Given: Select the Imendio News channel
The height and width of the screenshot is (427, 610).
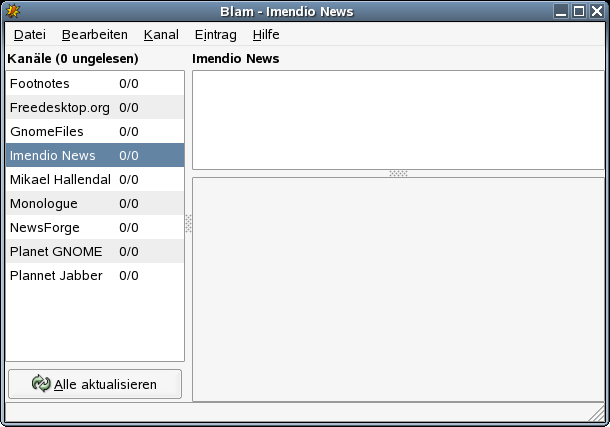Looking at the screenshot, I should tap(95, 155).
